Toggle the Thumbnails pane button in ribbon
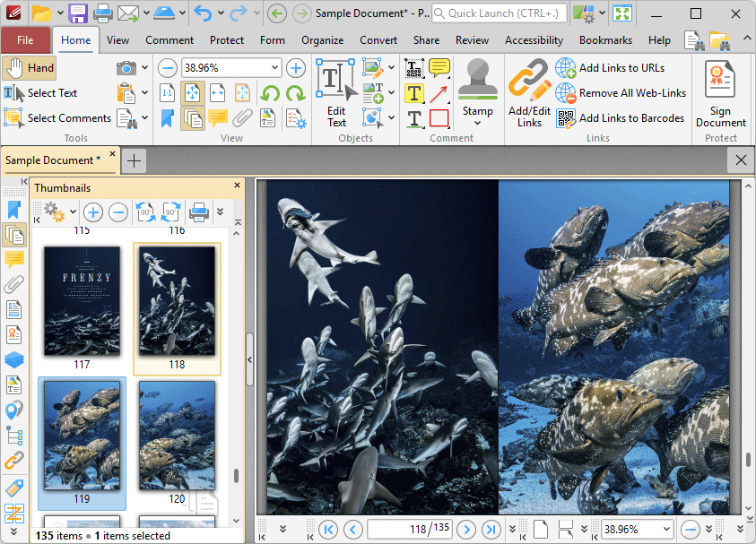The image size is (756, 544). coord(193,118)
